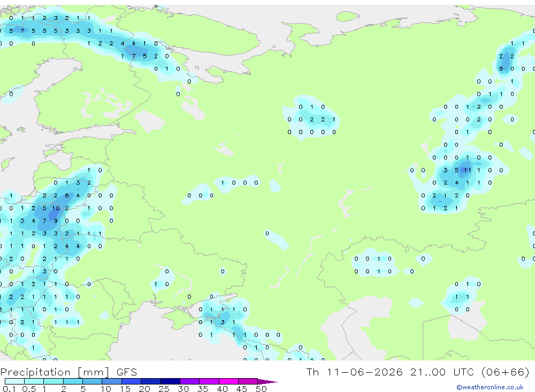Click the '15' legend label

point(125,389)
